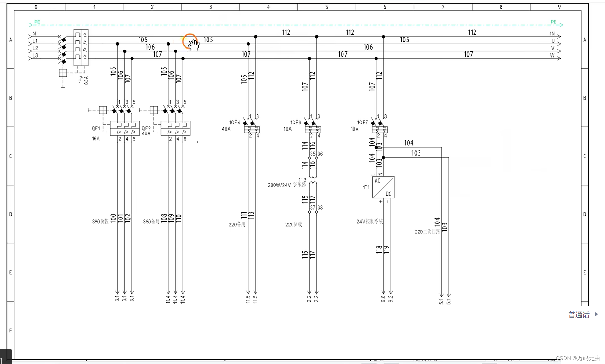
Task: Select wire number 111
Action: (244, 215)
